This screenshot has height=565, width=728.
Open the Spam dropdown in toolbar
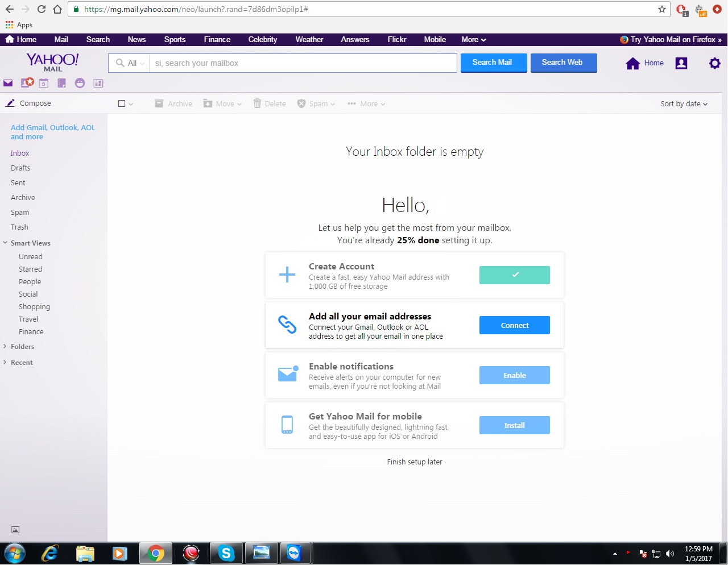[x=316, y=103]
